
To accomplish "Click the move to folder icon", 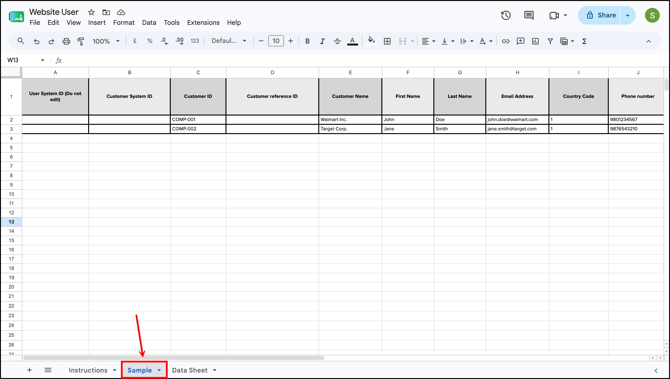I will (106, 12).
